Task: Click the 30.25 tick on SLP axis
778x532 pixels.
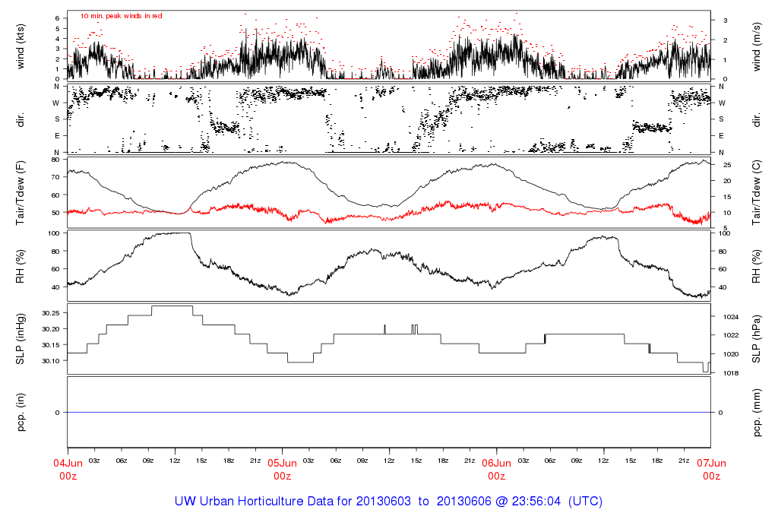Action: (51, 313)
